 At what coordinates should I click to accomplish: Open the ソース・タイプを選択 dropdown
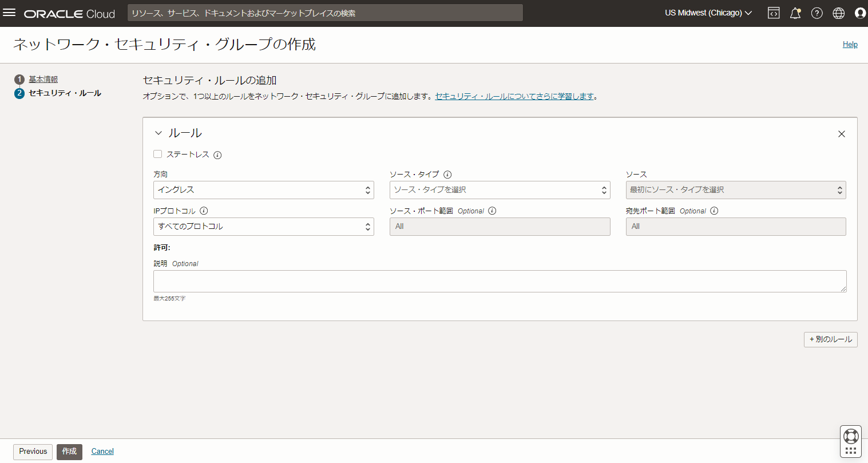tap(500, 190)
